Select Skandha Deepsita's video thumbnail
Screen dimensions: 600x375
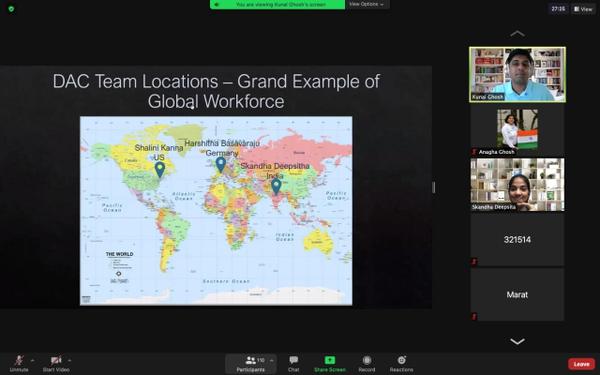(517, 184)
